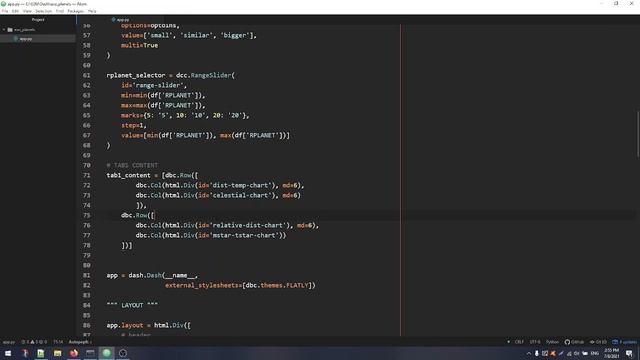
Task: Open Excel-like green app in taskbar
Action: 41,353
